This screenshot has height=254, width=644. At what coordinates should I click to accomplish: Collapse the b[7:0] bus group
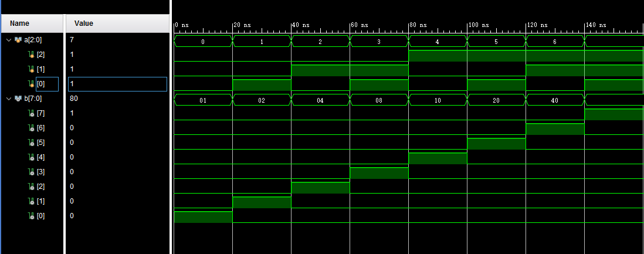click(x=8, y=99)
